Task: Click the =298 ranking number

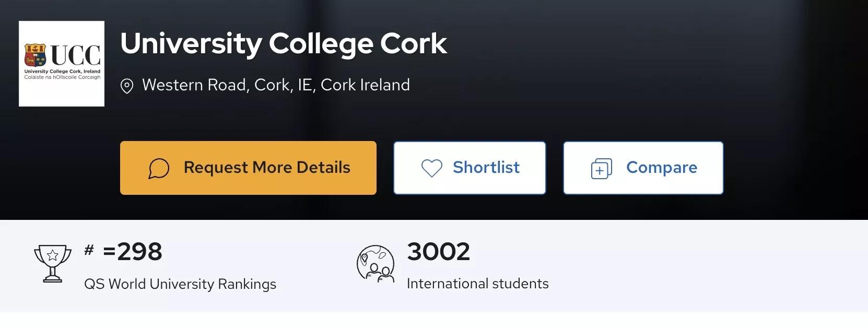Action: point(133,252)
